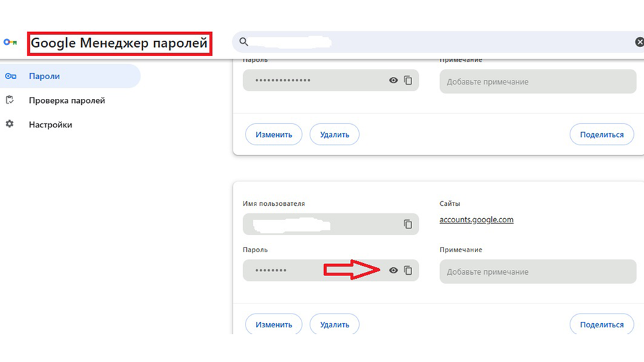Viewport: 644px width, 362px height.
Task: Click Изменить in the upper entry card
Action: tap(274, 134)
